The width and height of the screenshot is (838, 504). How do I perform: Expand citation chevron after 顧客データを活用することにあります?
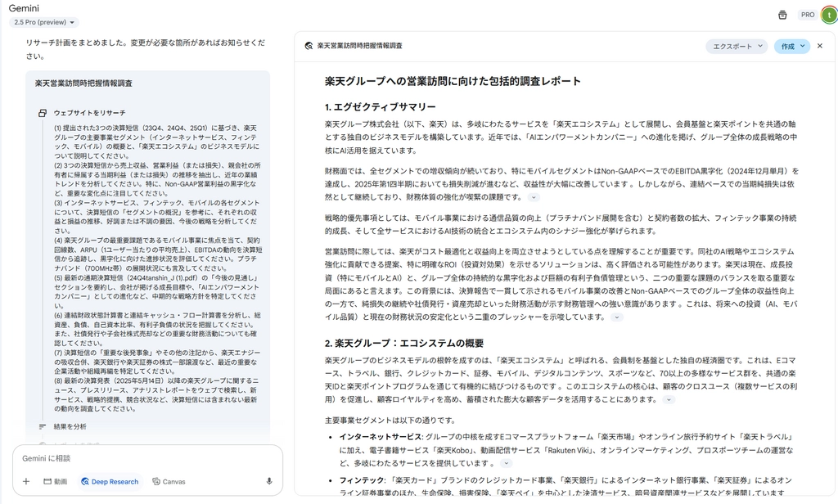coord(669,400)
